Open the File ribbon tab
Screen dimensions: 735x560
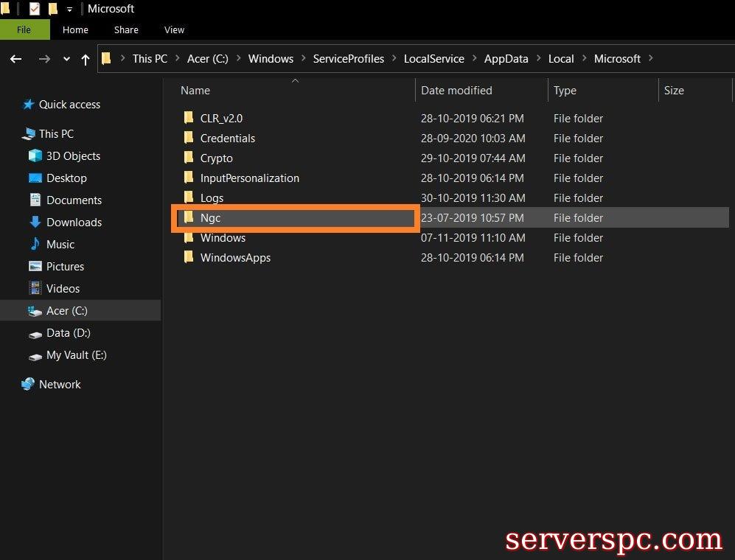(24, 29)
